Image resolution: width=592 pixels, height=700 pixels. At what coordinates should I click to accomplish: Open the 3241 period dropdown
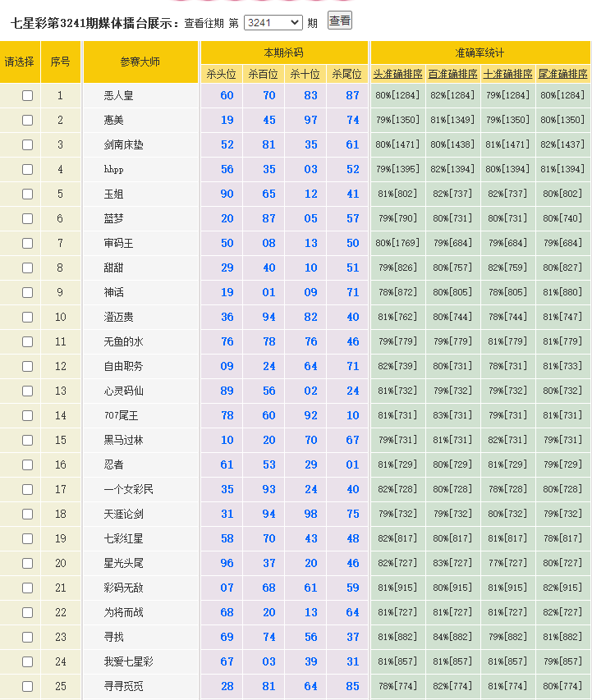pos(273,23)
